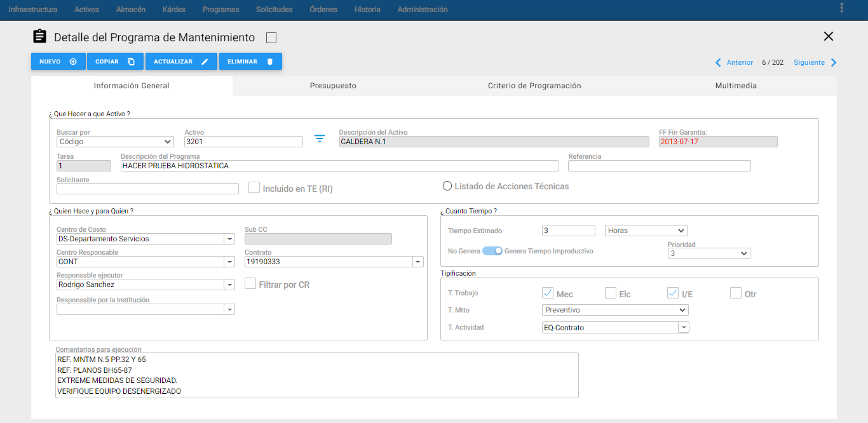
Task: Uncheck the I/E work type checkbox
Action: (x=673, y=293)
